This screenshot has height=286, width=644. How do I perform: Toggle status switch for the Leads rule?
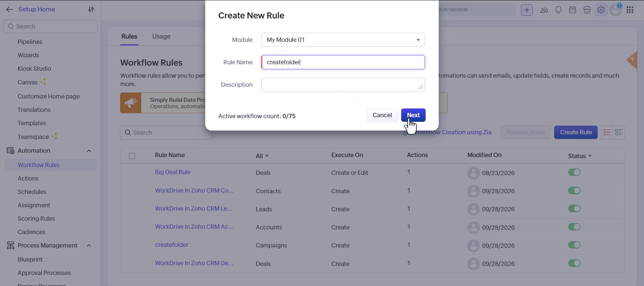coord(574,209)
